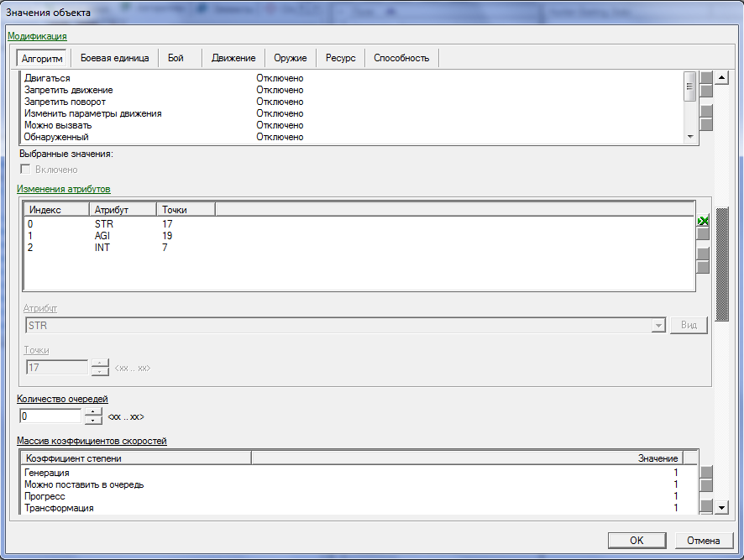Decrease the Точки spinner value
This screenshot has width=744, height=560.
pyautogui.click(x=100, y=372)
